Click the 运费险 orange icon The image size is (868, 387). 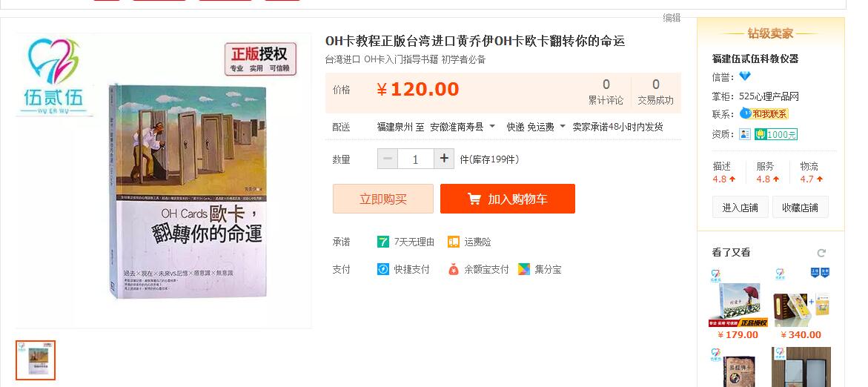click(x=454, y=242)
